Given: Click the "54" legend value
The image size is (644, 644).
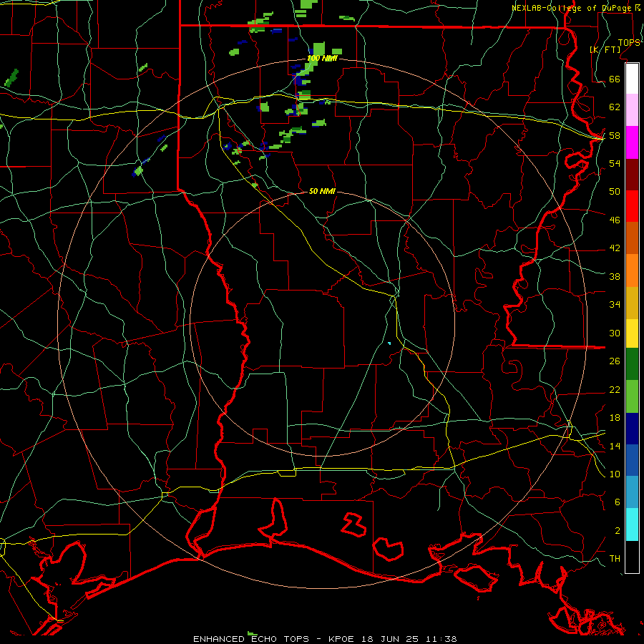Looking at the screenshot, I should pos(615,163).
